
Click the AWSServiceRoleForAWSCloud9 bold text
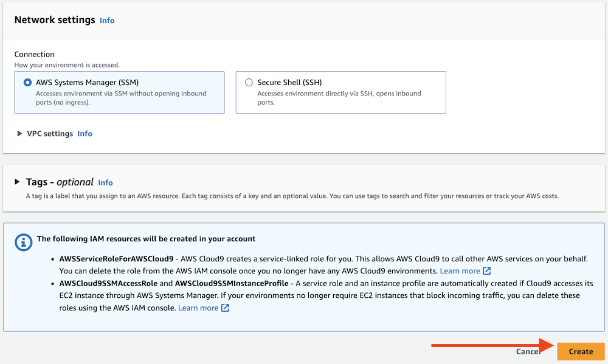116,259
